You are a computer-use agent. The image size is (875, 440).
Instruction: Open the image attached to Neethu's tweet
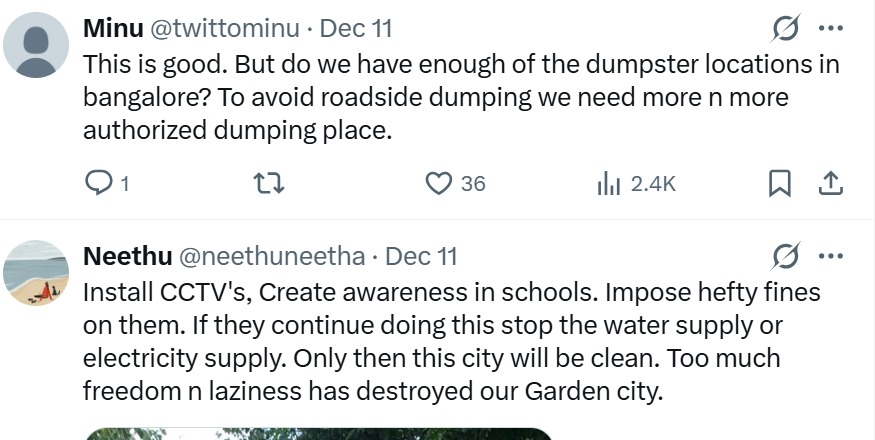click(x=318, y=434)
